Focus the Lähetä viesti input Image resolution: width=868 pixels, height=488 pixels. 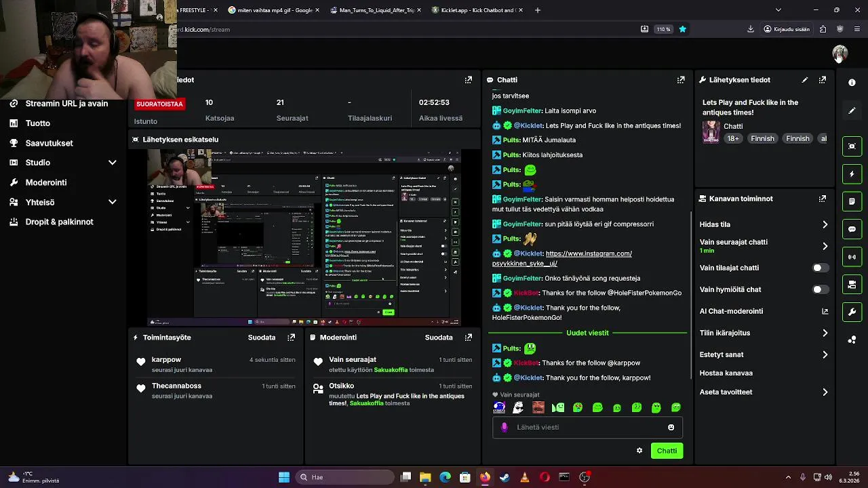tap(587, 428)
